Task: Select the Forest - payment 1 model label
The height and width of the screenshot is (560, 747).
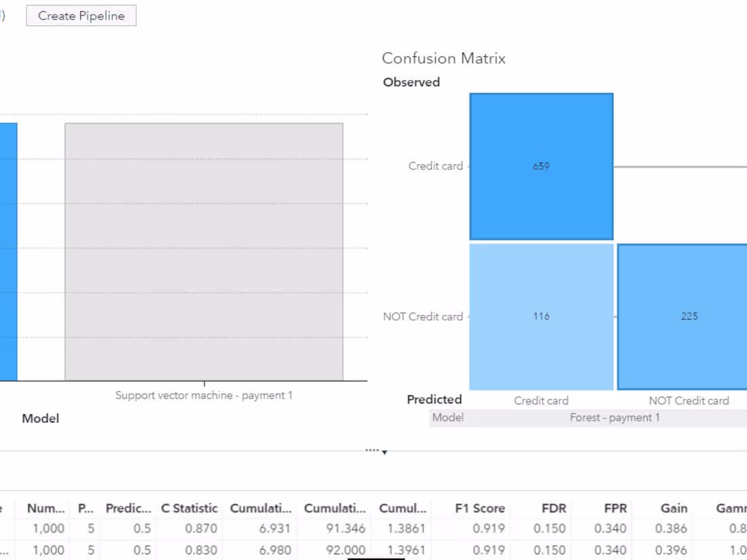Action: [614, 417]
